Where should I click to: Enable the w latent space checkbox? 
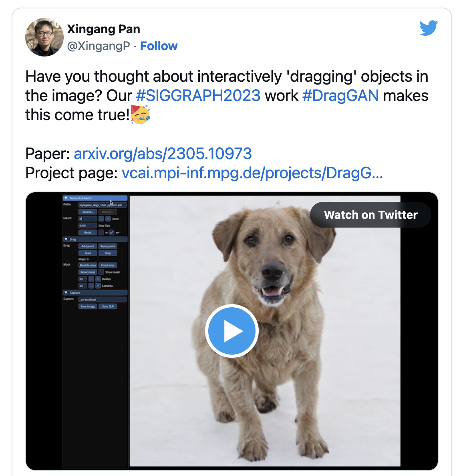(x=101, y=232)
